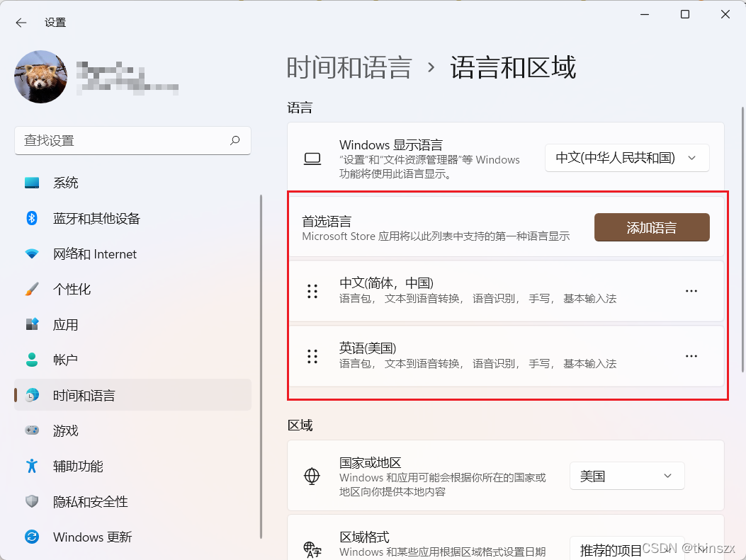The image size is (746, 560).
Task: Click the 帐户 person icon
Action: click(x=32, y=360)
